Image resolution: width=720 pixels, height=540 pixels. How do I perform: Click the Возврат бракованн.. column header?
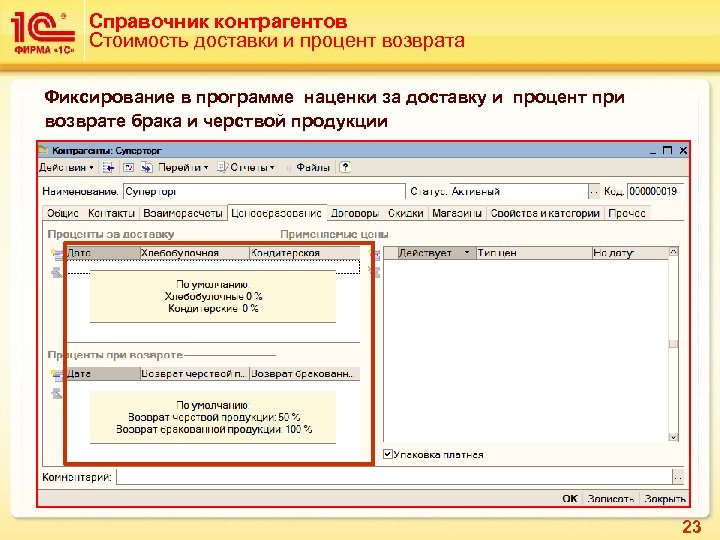coord(304,374)
